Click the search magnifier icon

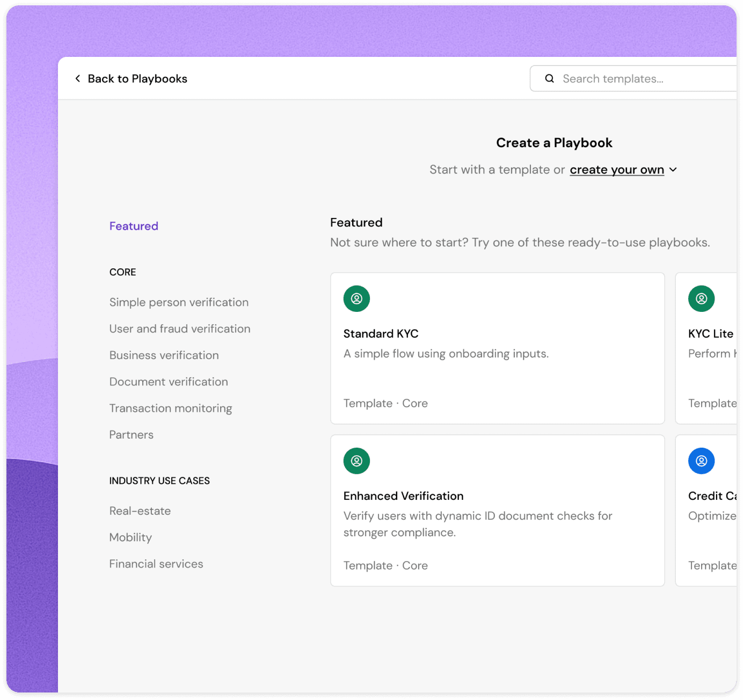click(x=549, y=79)
